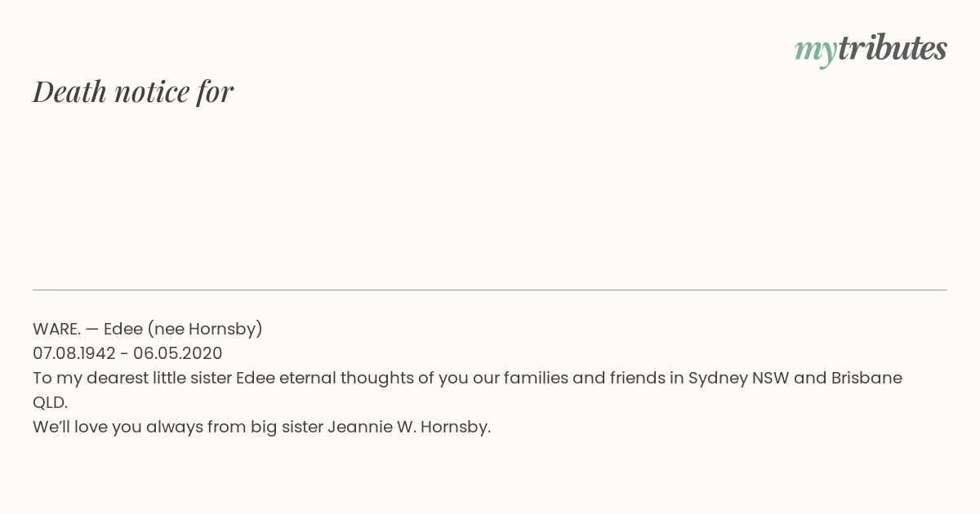
Task: Click the surname "WARE." text
Action: coord(56,329)
